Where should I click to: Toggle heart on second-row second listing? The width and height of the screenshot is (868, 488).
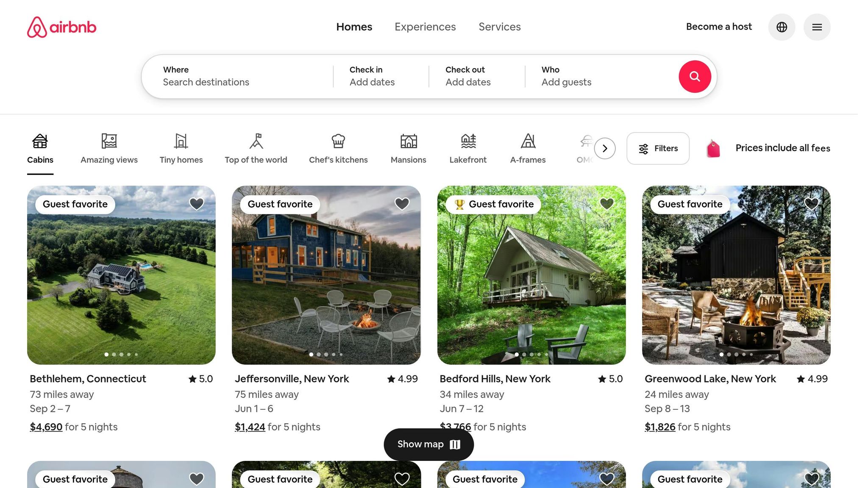point(402,479)
